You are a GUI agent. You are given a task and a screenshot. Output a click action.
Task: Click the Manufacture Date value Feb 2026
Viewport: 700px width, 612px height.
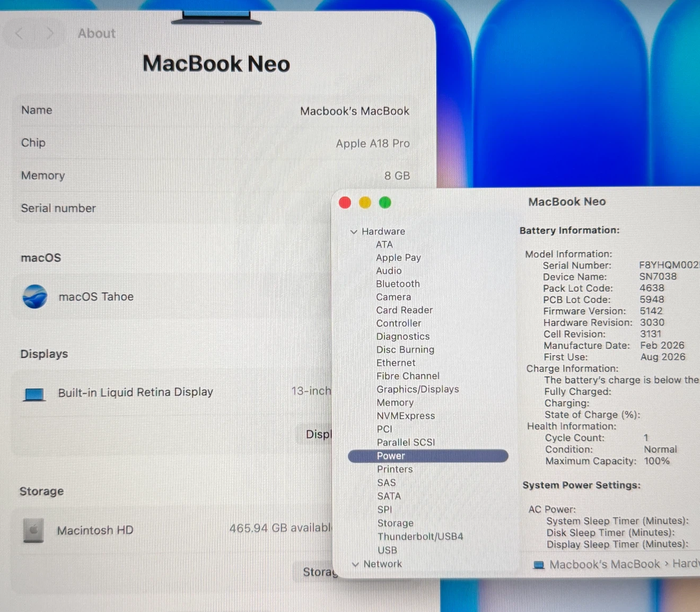[x=662, y=345]
